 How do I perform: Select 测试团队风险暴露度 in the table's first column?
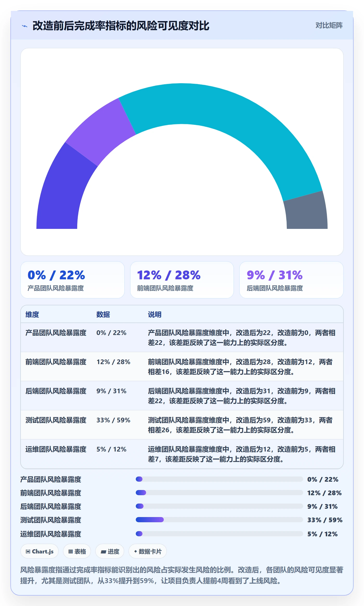(56, 420)
